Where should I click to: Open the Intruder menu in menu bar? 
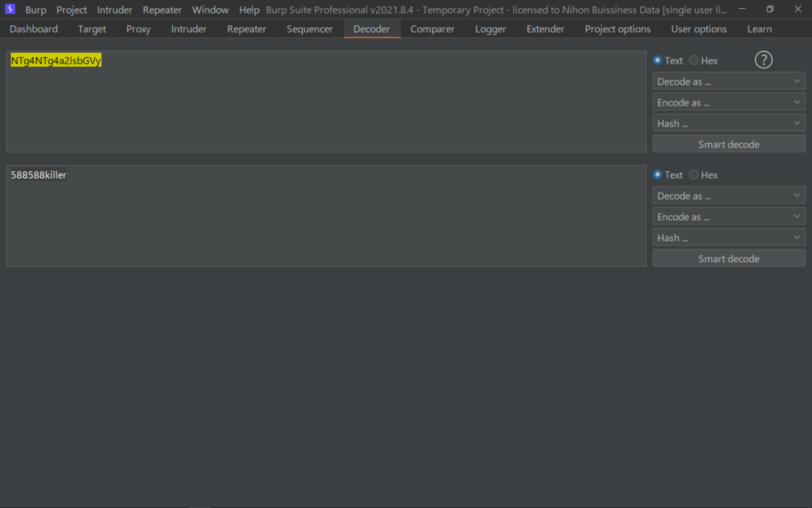click(x=114, y=10)
